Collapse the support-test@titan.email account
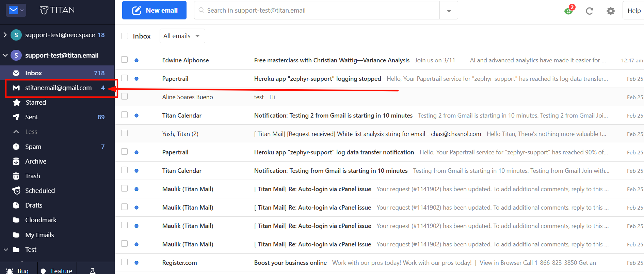 coord(5,55)
